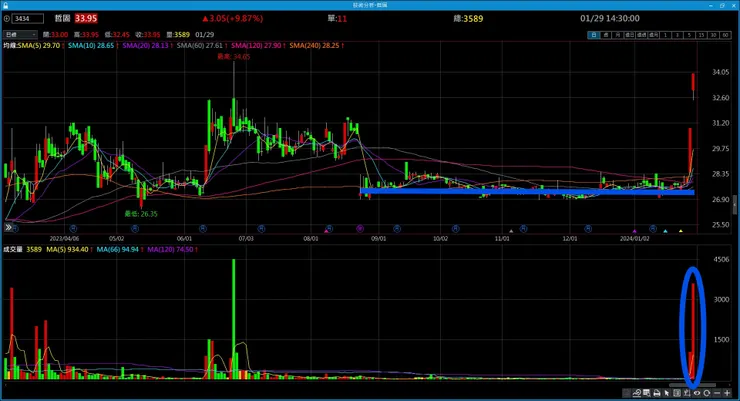This screenshot has width=740, height=401.
Task: Click the monthly marker circle near 09/01
Action: pos(396,229)
